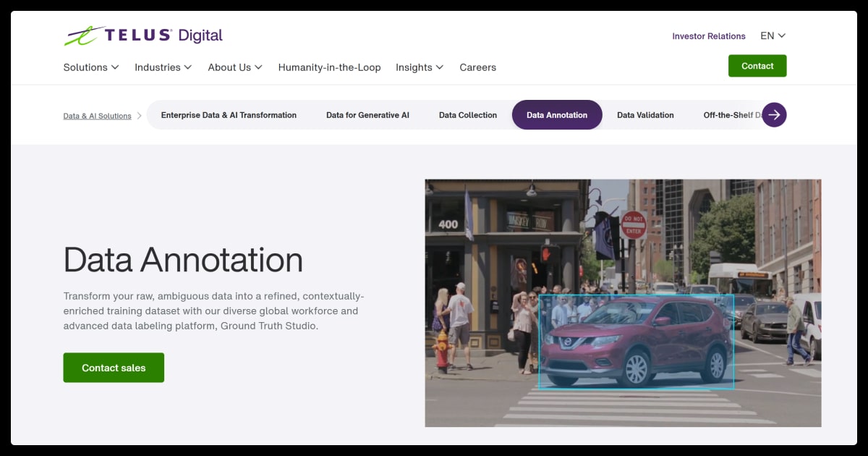Click the purple right-arrow carousel icon
The width and height of the screenshot is (868, 456).
[x=774, y=114]
